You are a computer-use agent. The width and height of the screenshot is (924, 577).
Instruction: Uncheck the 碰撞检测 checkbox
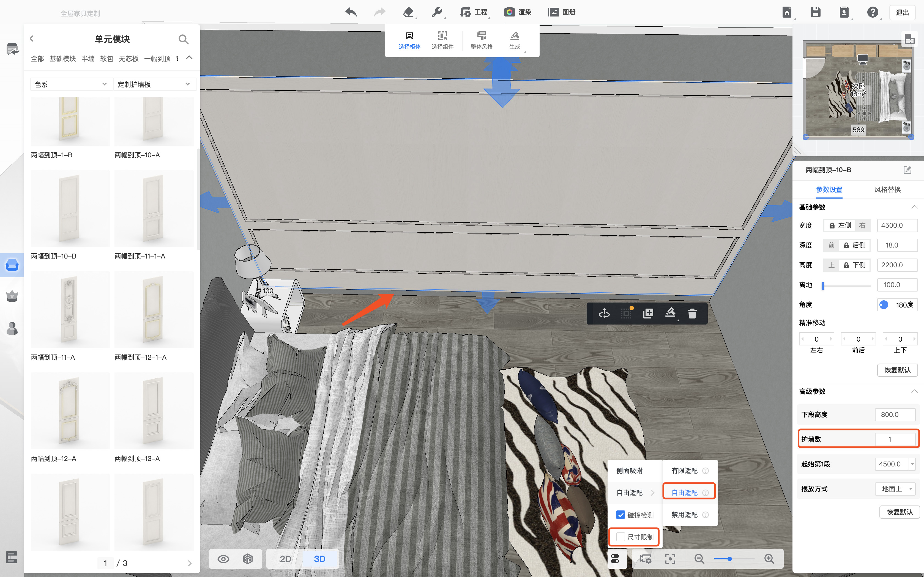(x=621, y=515)
